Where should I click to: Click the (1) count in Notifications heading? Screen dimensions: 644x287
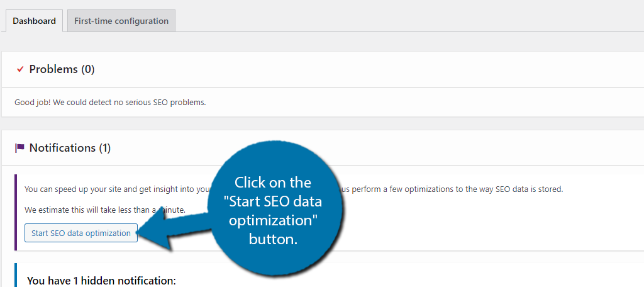click(104, 148)
